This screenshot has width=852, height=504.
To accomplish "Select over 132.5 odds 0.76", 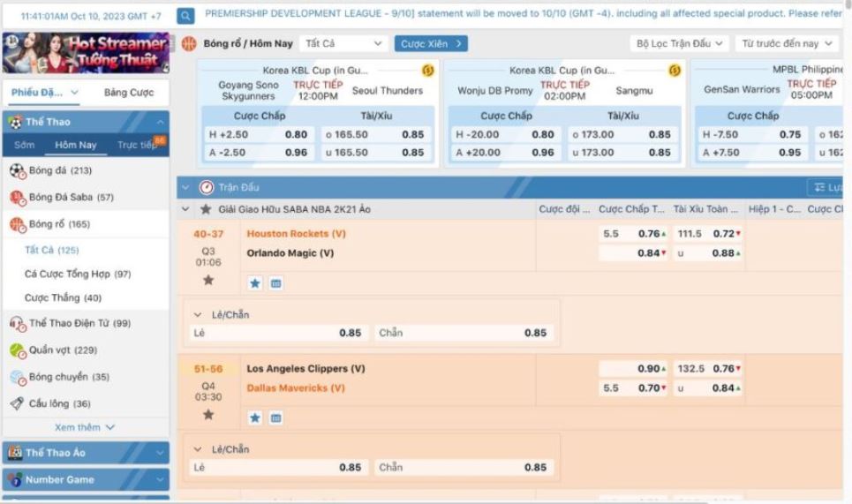I will pyautogui.click(x=709, y=369).
